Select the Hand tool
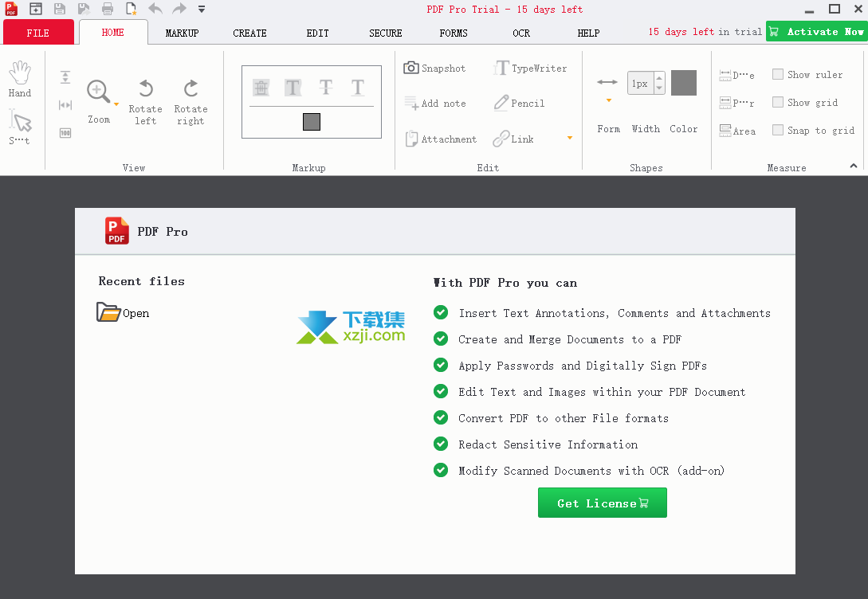 point(20,79)
